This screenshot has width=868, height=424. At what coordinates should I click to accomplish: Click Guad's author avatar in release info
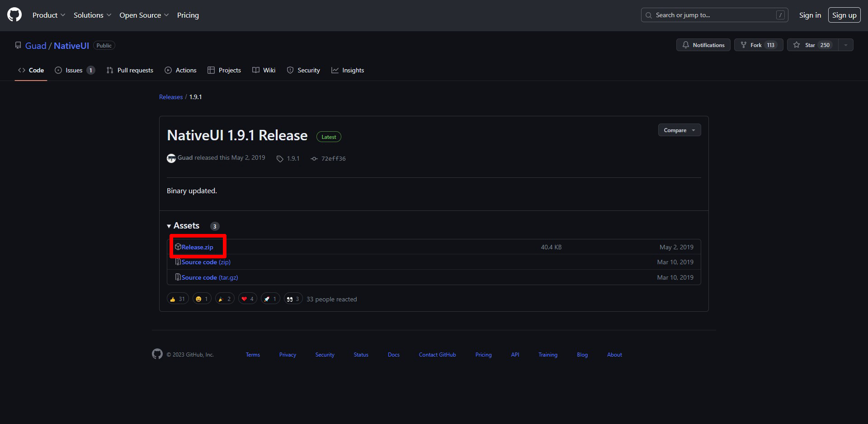click(171, 158)
